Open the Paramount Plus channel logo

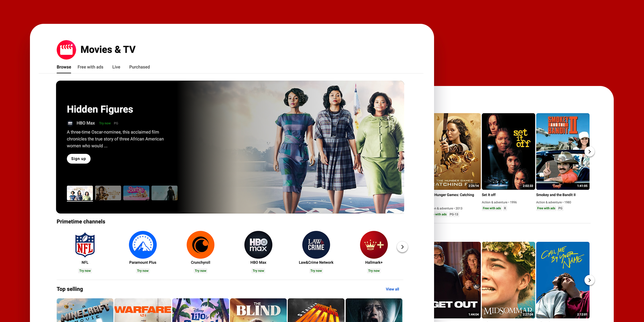coord(143,245)
